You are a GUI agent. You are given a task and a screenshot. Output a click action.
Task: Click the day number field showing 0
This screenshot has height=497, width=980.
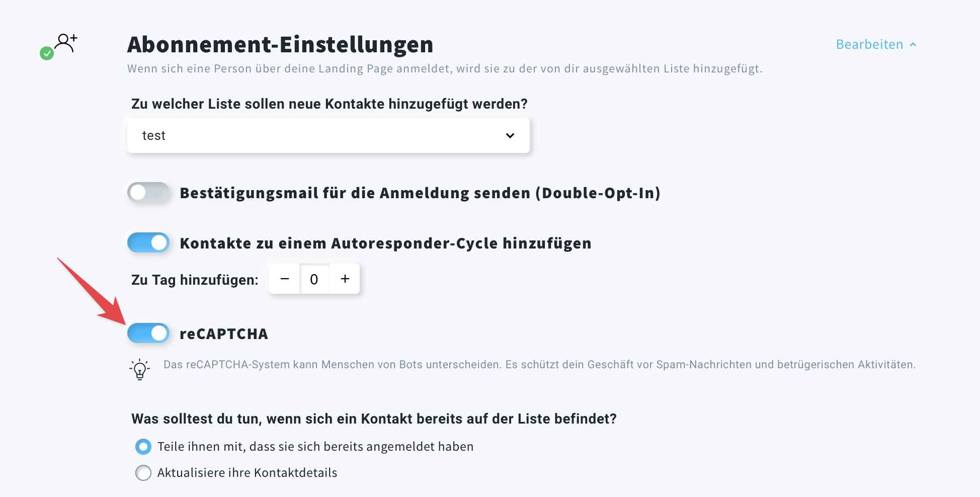(314, 279)
